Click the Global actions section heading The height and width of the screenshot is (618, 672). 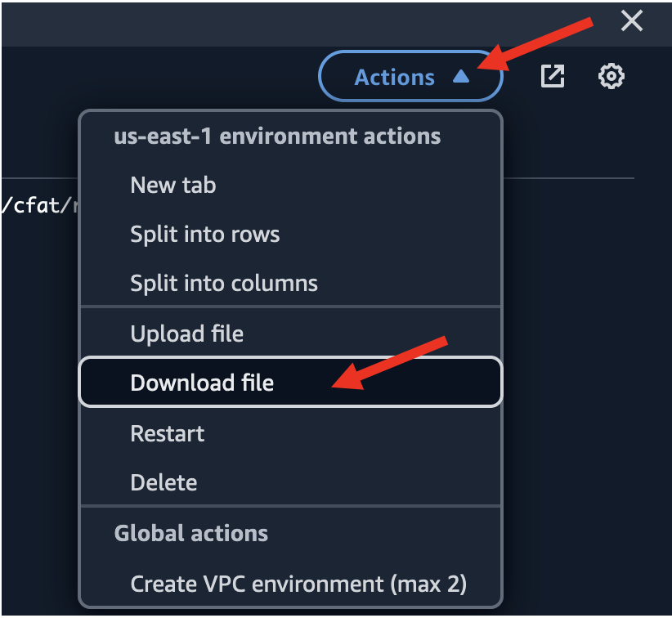[x=191, y=534]
